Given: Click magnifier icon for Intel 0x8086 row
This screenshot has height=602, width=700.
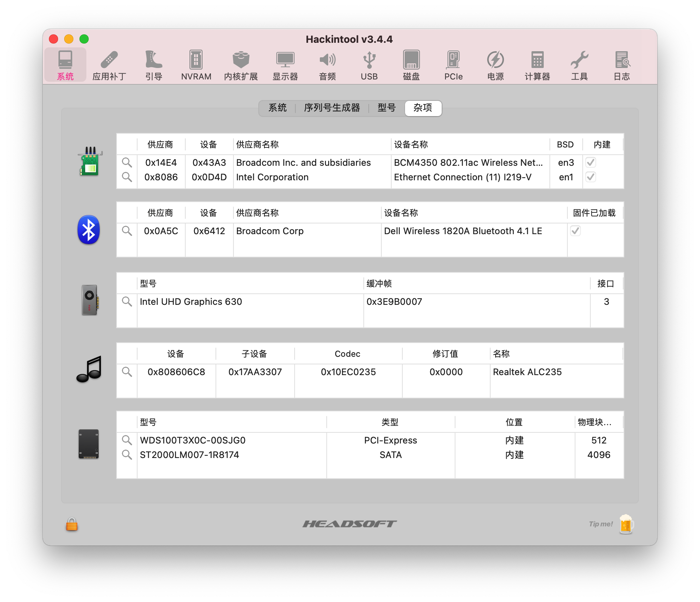Looking at the screenshot, I should (127, 177).
